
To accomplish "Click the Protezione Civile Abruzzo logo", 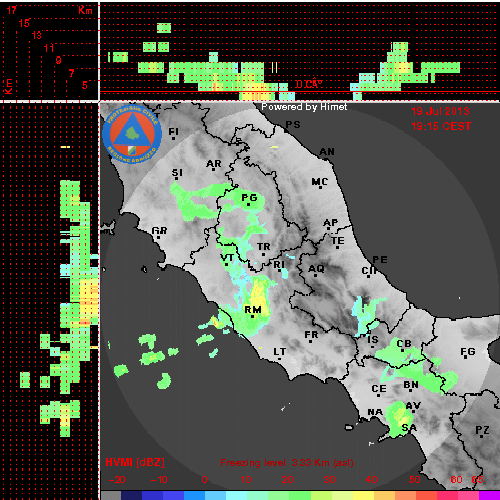I will point(132,135).
